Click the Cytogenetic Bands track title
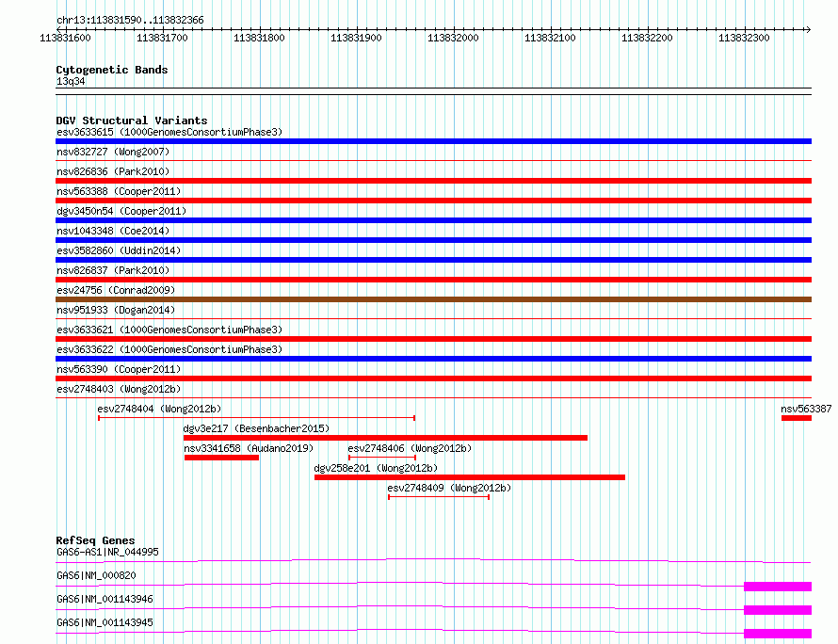 coord(112,70)
